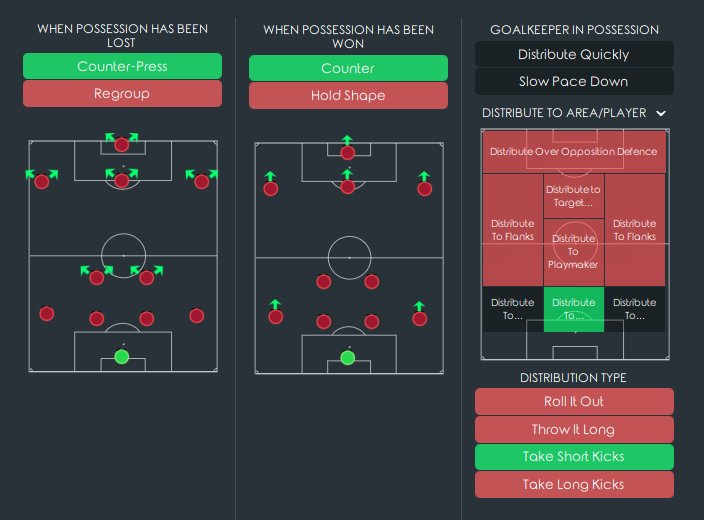Select the Distribute To Playmaker zone
704x520 pixels.
[x=573, y=252]
